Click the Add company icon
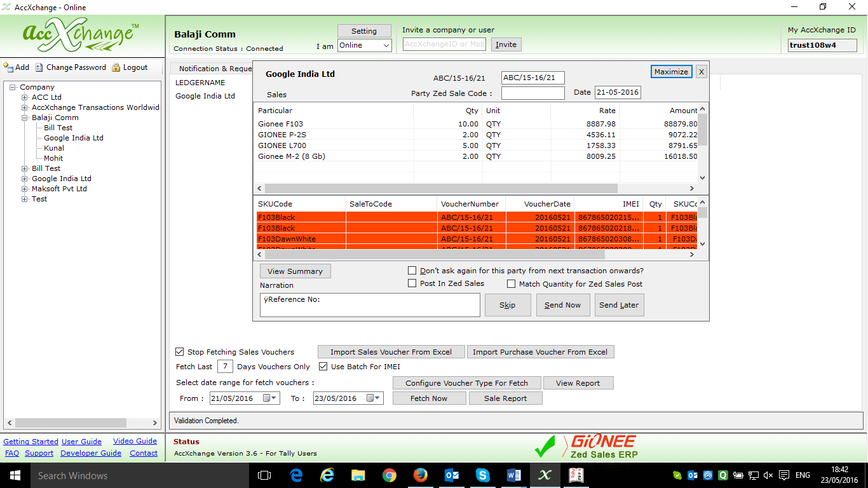Screen dimensions: 868x488 click(x=8, y=67)
